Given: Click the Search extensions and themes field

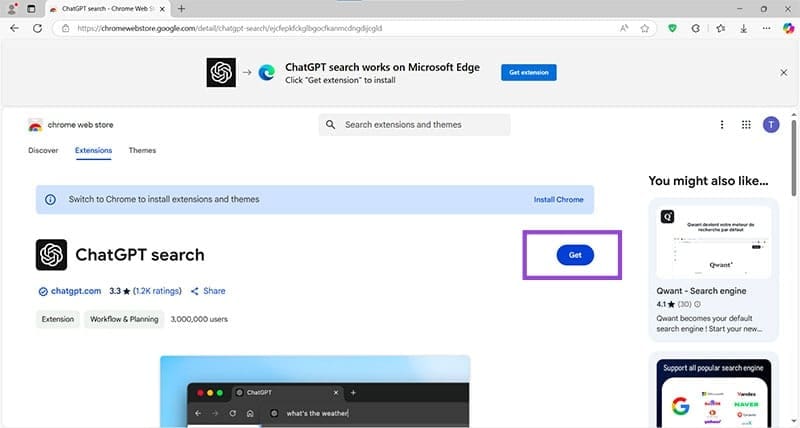Looking at the screenshot, I should coord(414,124).
